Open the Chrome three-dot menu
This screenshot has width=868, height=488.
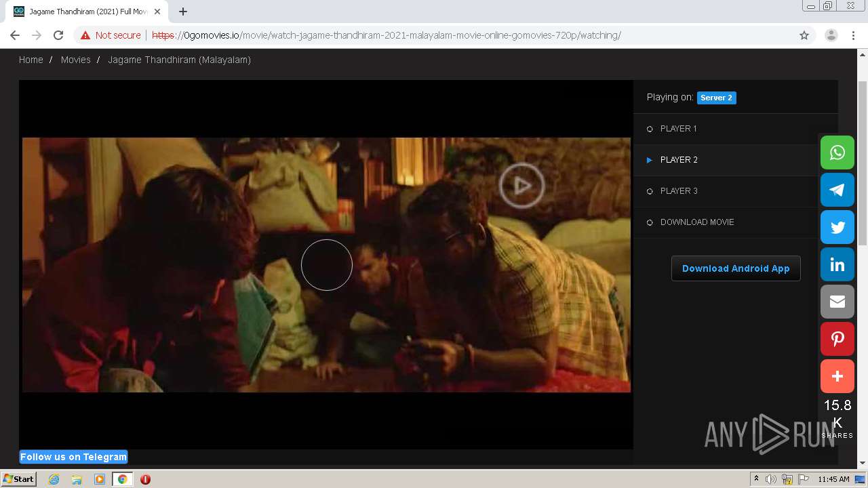853,35
